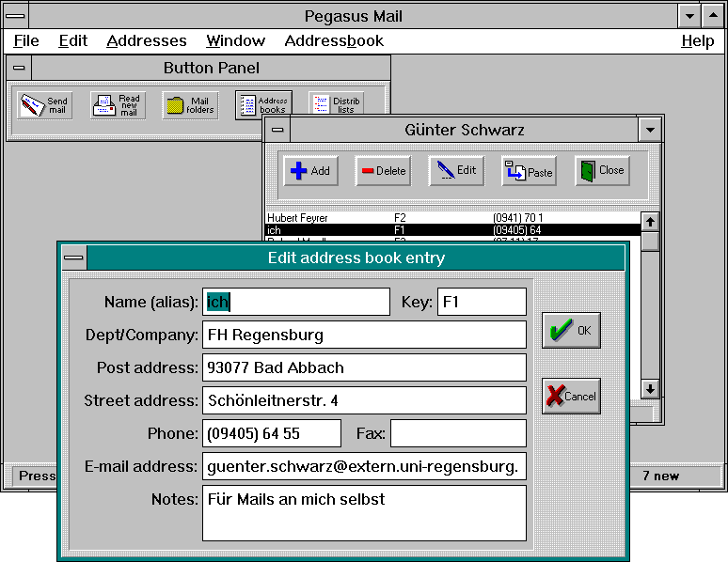728x562 pixels.
Task: Open Address books panel button
Action: (263, 103)
